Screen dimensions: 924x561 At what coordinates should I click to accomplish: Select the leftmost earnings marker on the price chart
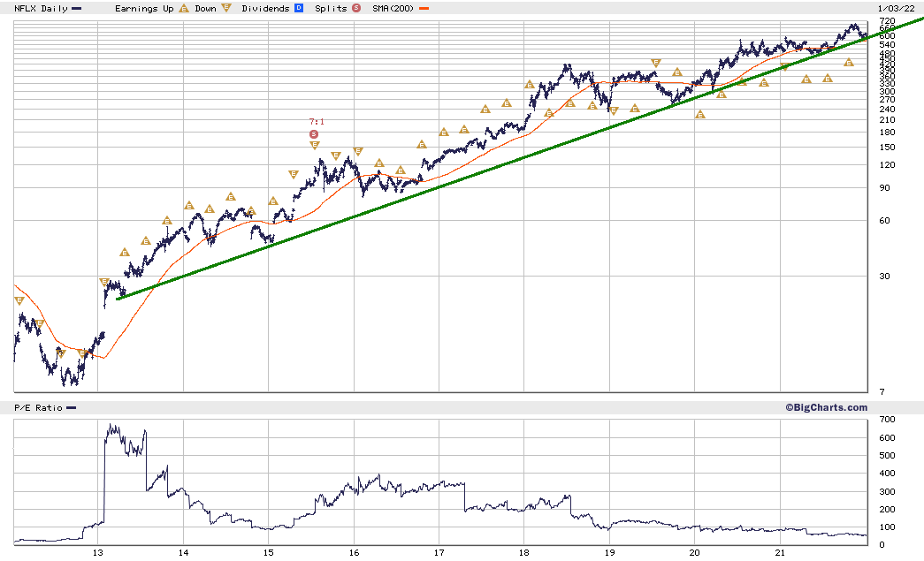[19, 300]
